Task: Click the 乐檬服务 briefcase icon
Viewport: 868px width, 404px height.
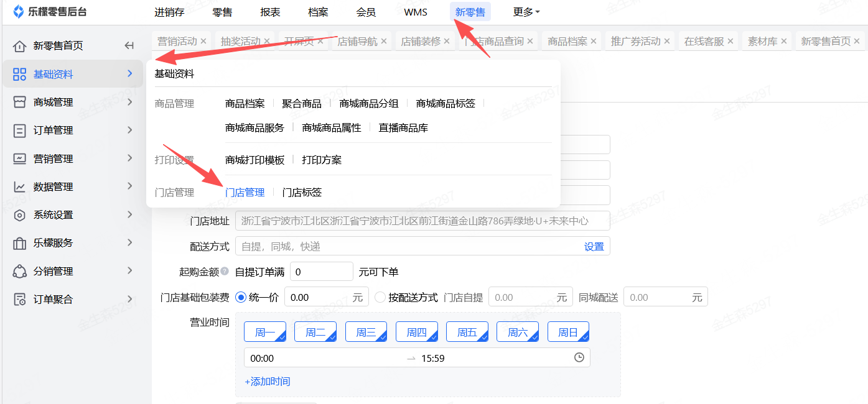Action: [20, 243]
